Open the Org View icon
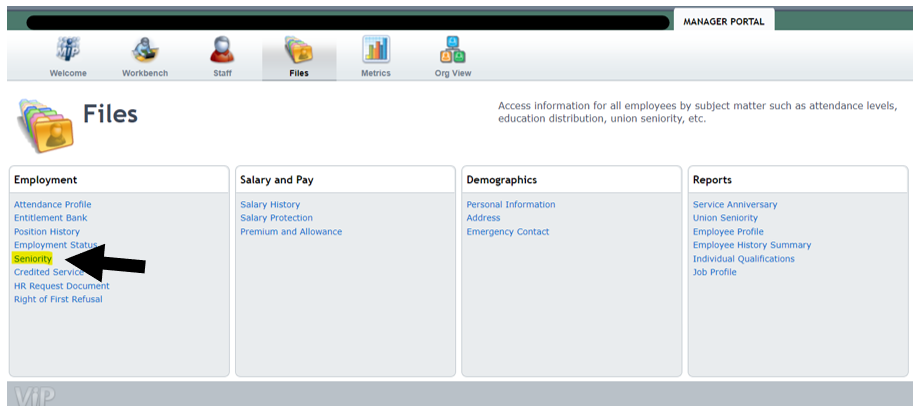The height and width of the screenshot is (411, 917). tap(452, 50)
